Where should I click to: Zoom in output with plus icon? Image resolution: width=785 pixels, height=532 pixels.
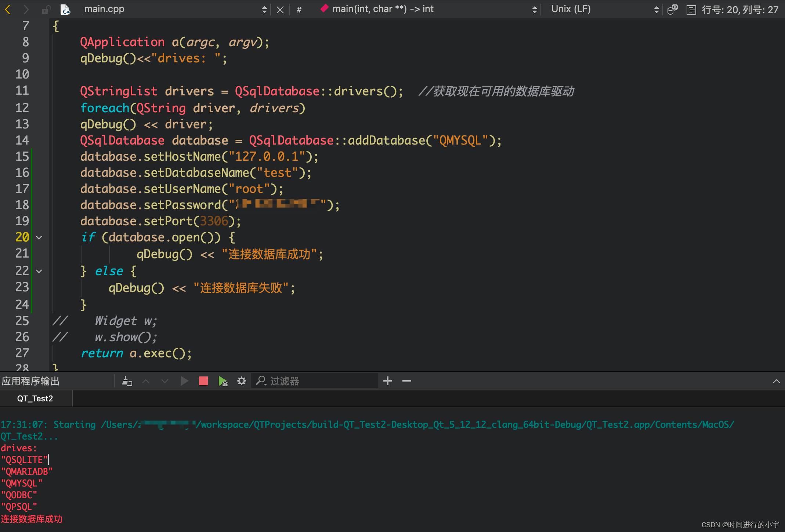coord(387,381)
